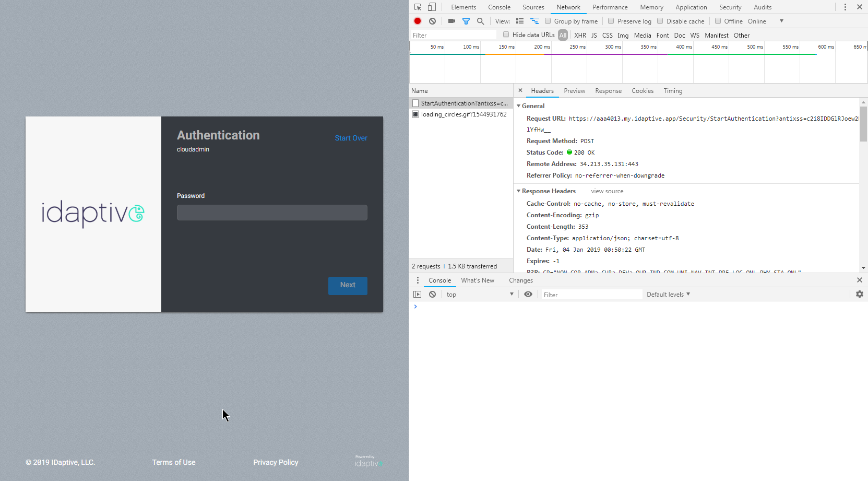Toggle the network filter funnel icon
The height and width of the screenshot is (481, 868).
point(466,21)
